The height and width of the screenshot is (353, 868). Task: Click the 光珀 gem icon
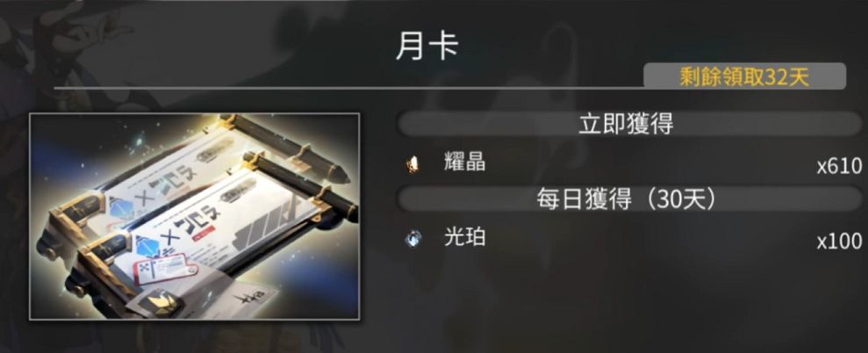point(413,239)
